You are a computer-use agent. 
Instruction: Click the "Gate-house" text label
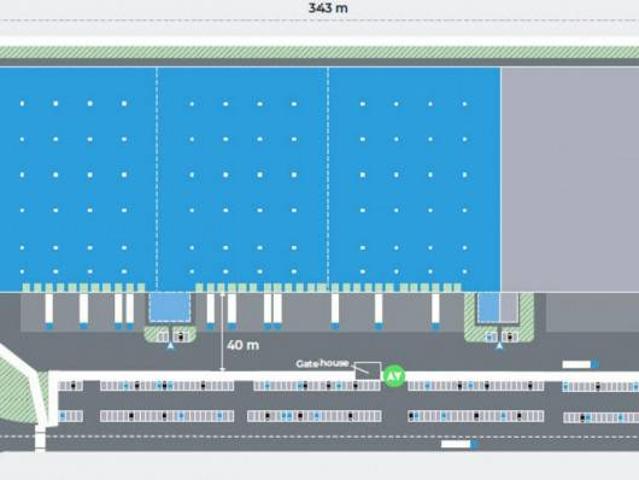tap(322, 363)
